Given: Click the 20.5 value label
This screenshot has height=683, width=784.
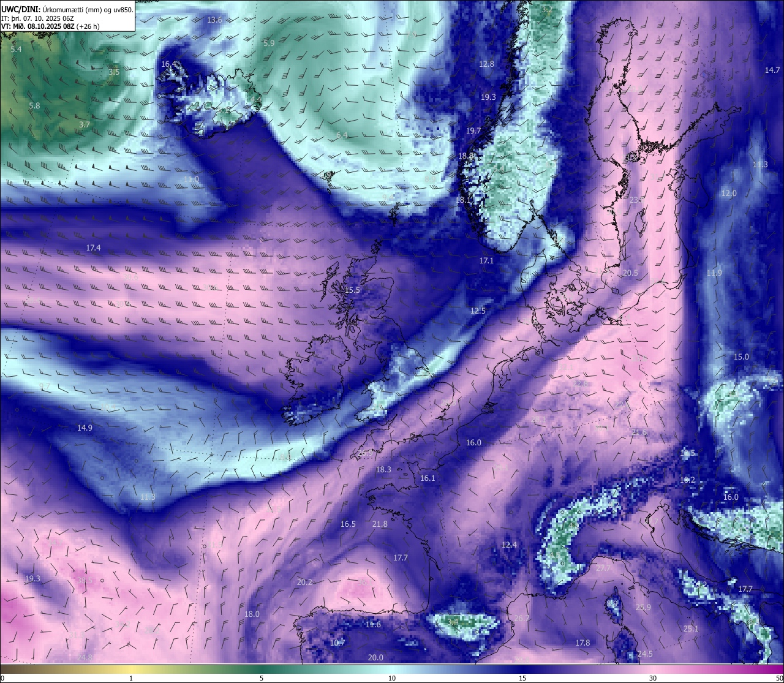Looking at the screenshot, I should 630,273.
